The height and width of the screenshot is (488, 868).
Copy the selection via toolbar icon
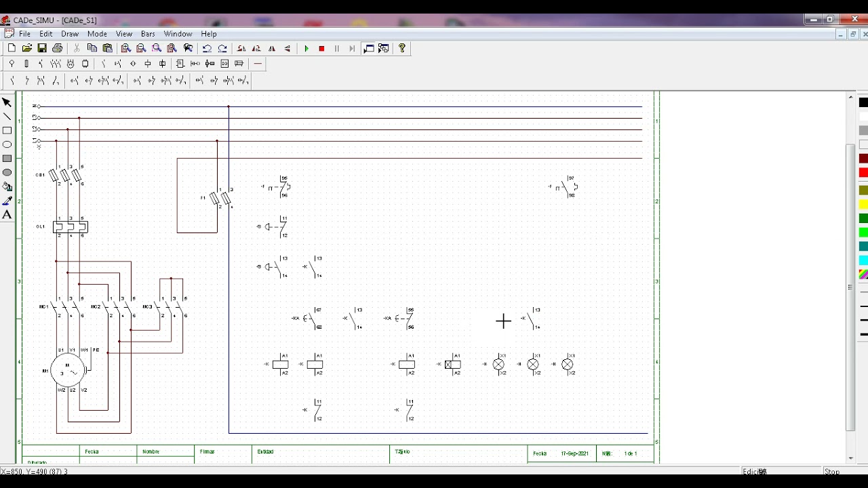click(92, 48)
